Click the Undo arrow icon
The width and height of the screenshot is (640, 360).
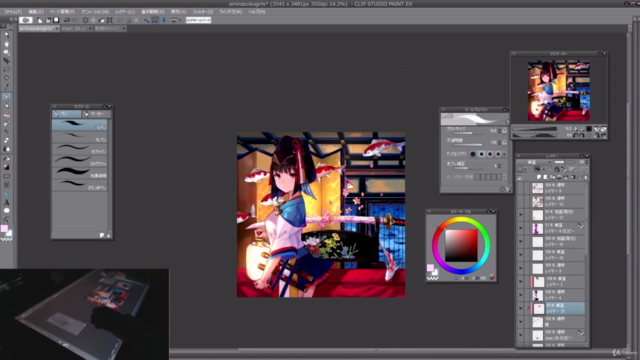pos(67,20)
